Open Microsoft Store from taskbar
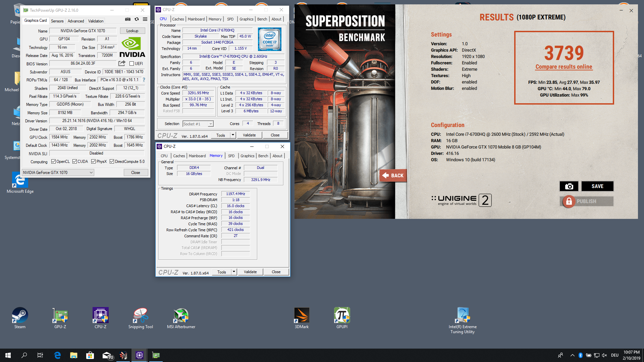The height and width of the screenshot is (362, 644). point(90,355)
